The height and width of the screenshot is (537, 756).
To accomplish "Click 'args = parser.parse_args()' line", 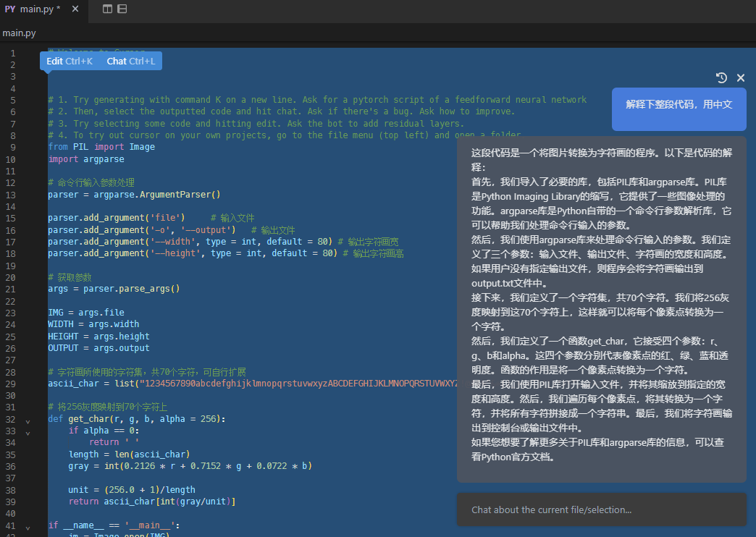I will click(113, 289).
